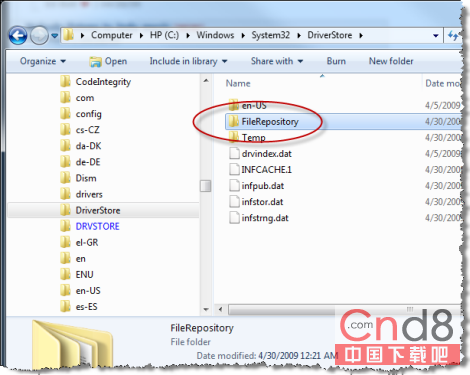Expand the Include in library menu
The height and width of the screenshot is (375, 470).
188,61
